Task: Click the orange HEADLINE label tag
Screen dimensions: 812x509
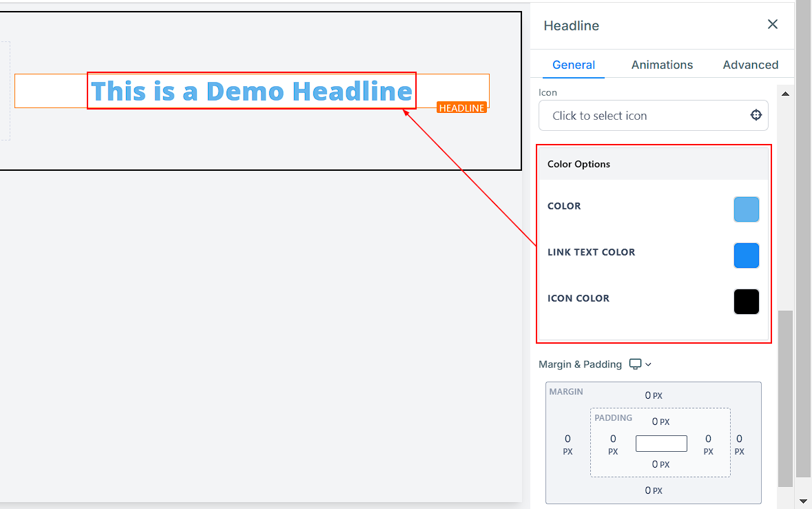Action: [461, 107]
